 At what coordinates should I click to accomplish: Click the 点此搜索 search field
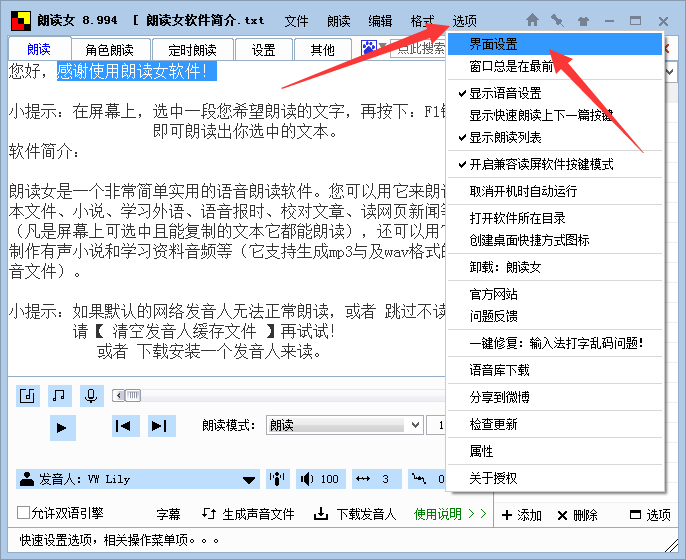[418, 48]
